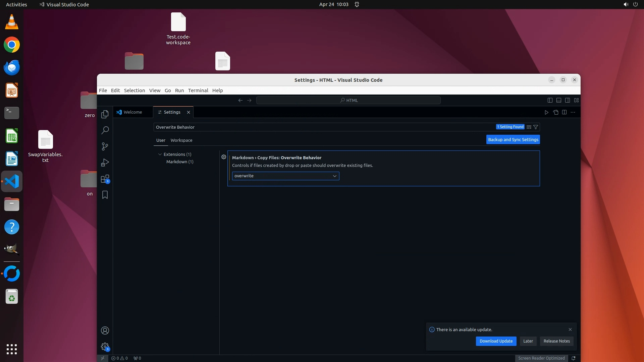644x362 pixels.
Task: Toggle the bottom panel layout icon
Action: click(x=559, y=100)
